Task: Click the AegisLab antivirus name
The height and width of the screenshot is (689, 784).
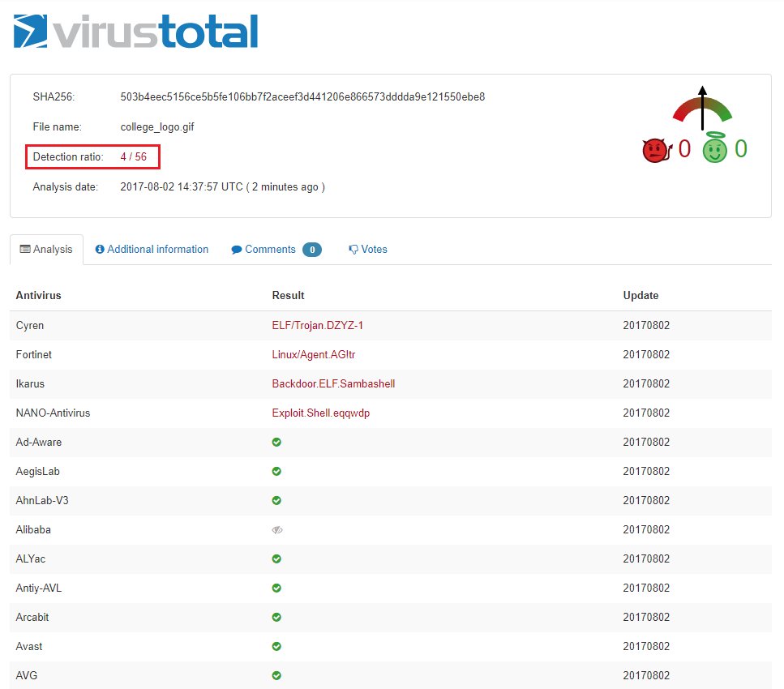Action: tap(37, 471)
